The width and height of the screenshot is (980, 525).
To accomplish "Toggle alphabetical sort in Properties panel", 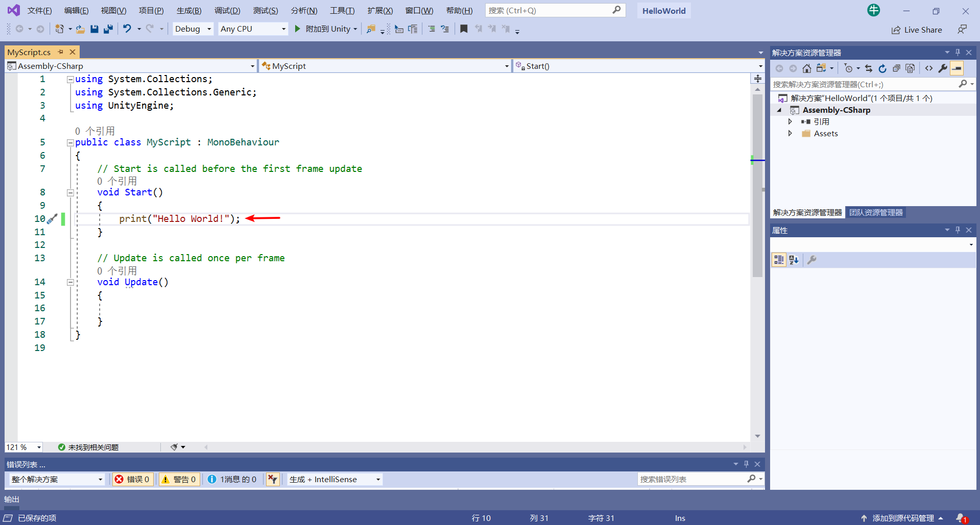I will coord(794,260).
